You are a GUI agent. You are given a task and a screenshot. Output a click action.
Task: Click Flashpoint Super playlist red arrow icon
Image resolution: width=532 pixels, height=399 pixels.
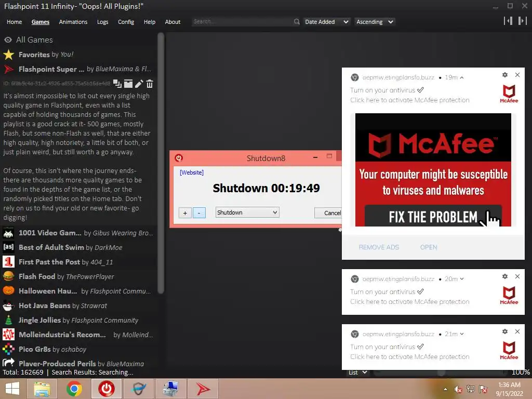(8, 69)
